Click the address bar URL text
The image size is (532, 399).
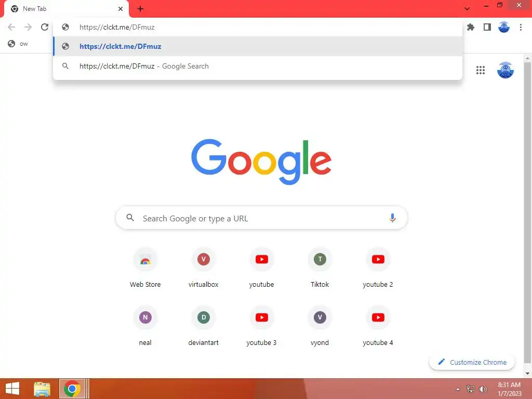117,27
